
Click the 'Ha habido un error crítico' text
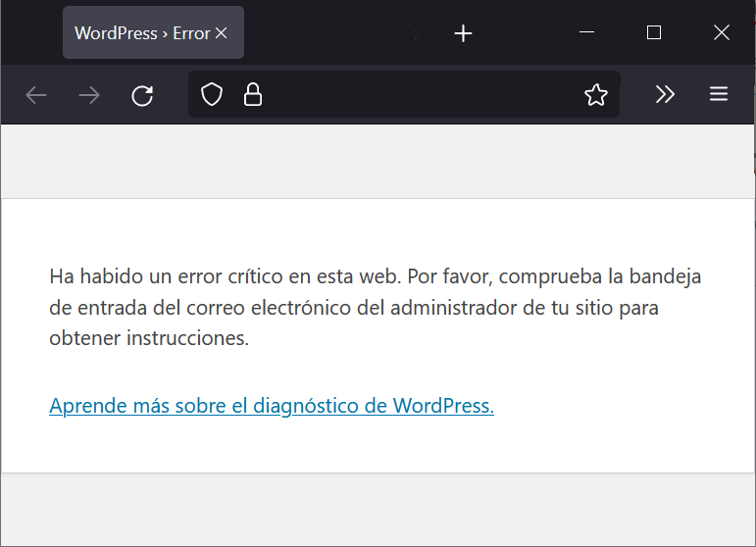click(376, 307)
